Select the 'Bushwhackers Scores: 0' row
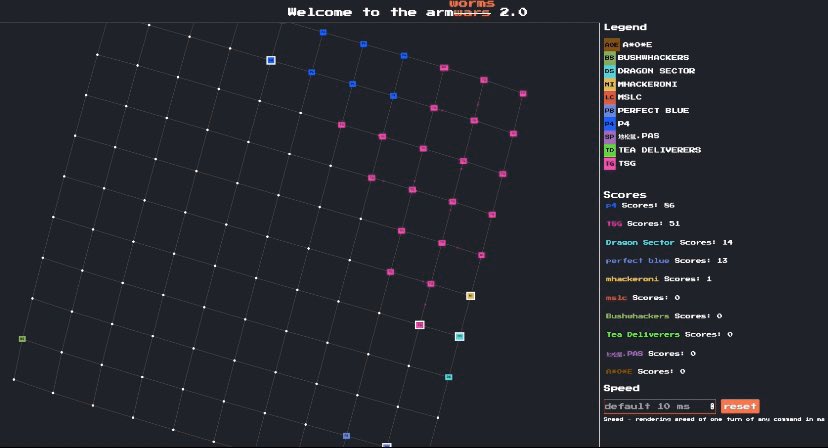 click(664, 316)
